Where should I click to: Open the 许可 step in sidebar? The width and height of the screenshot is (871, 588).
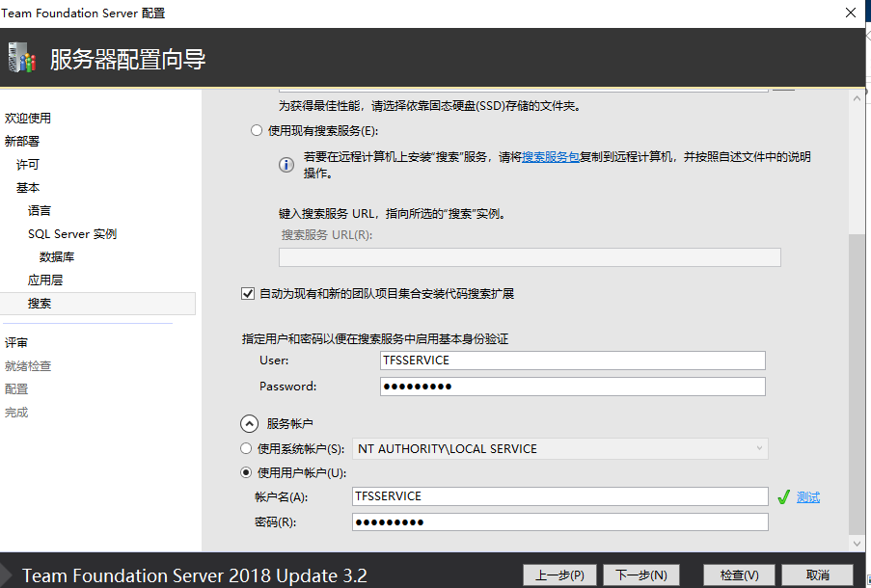coord(28,165)
